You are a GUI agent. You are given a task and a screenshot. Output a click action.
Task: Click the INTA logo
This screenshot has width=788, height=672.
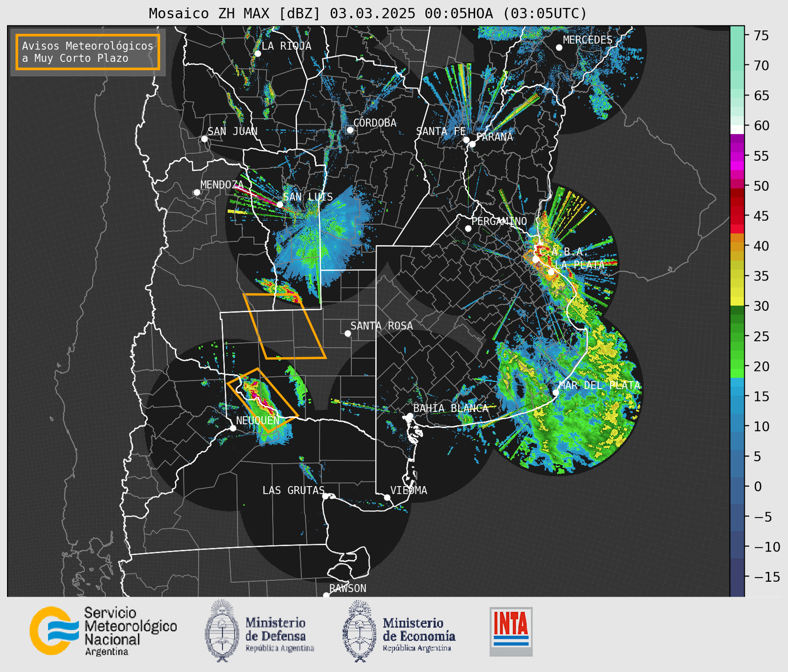coord(511,631)
